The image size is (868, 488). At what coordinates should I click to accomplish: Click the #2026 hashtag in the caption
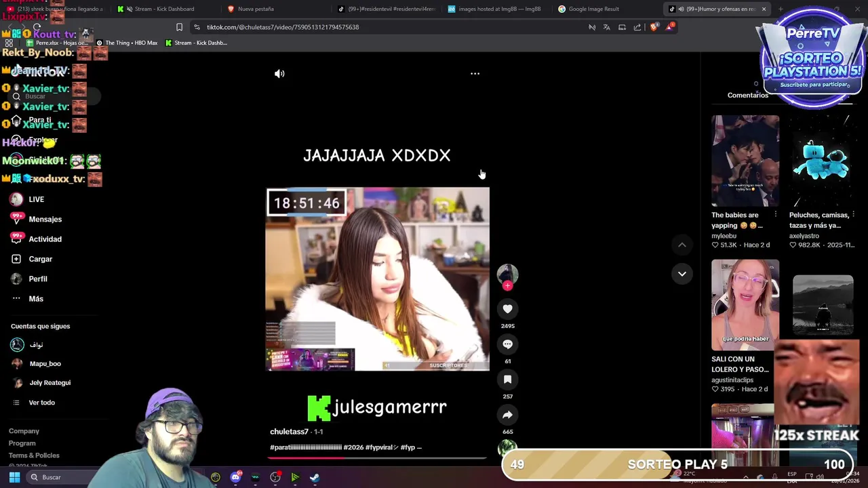[x=353, y=447]
